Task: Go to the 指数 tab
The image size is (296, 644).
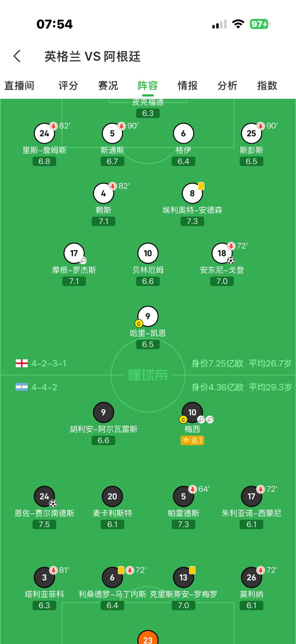Action: 267,86
